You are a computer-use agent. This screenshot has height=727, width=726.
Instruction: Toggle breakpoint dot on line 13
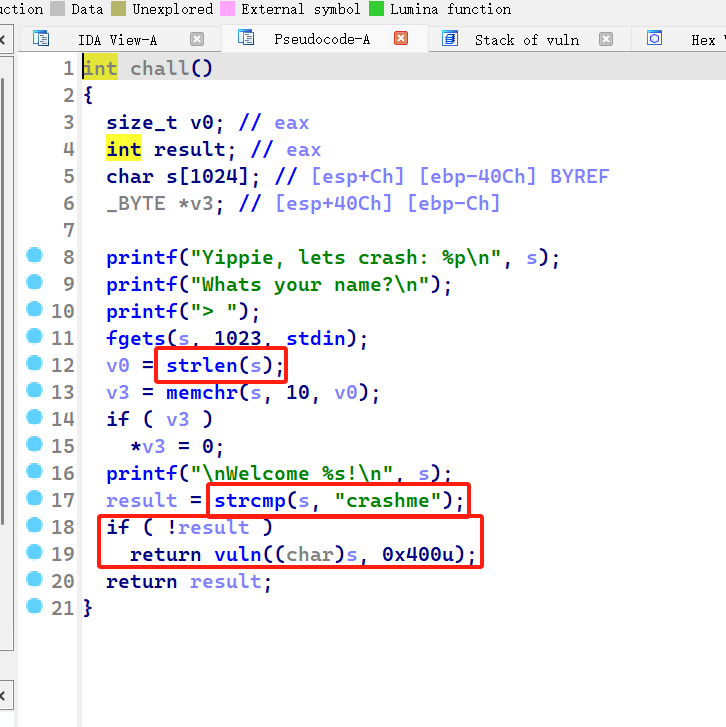click(34, 390)
